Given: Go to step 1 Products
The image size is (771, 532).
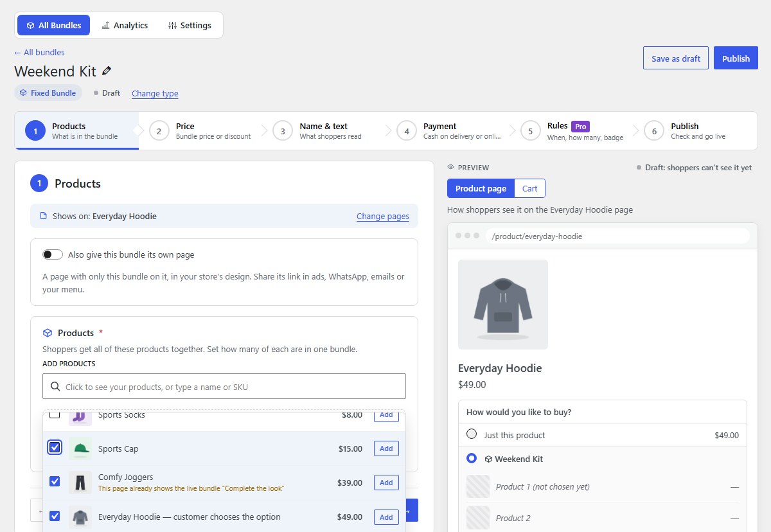Looking at the screenshot, I should pos(76,131).
